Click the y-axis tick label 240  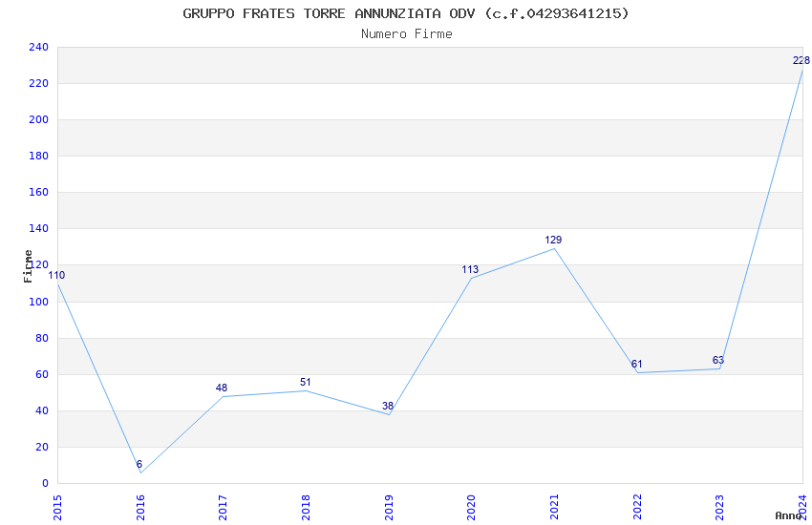pos(39,47)
